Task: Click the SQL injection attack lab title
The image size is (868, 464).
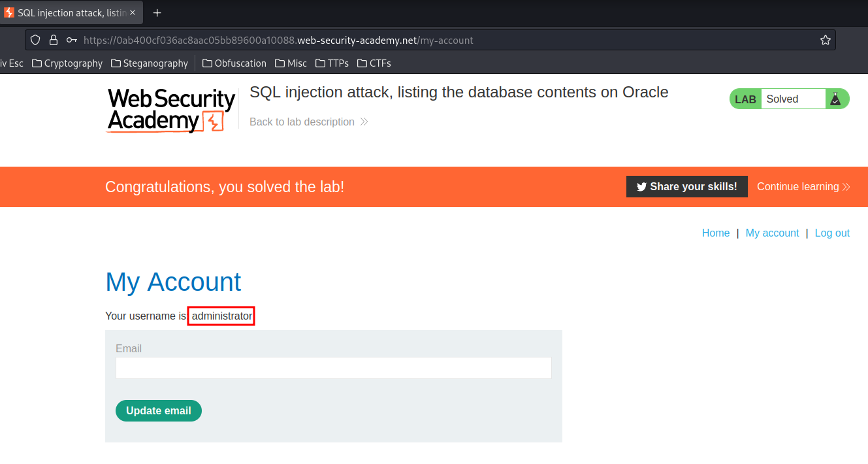Action: pyautogui.click(x=459, y=92)
